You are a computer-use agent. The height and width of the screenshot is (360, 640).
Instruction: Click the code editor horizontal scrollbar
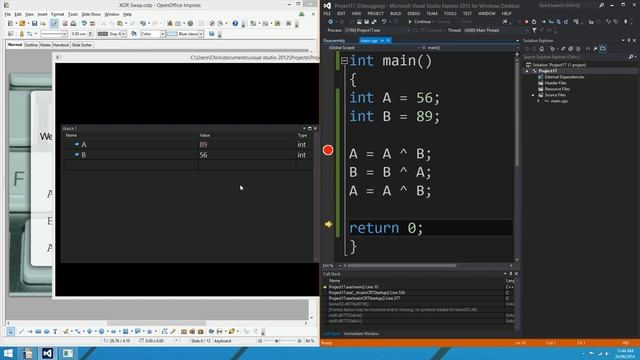(x=402, y=266)
